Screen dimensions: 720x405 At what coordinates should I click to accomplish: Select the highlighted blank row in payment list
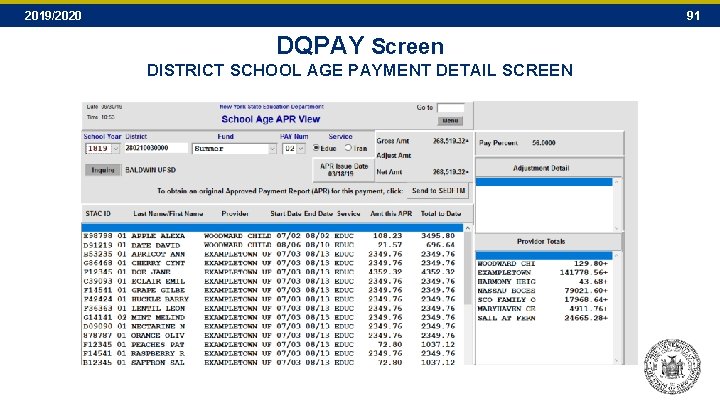(272, 228)
